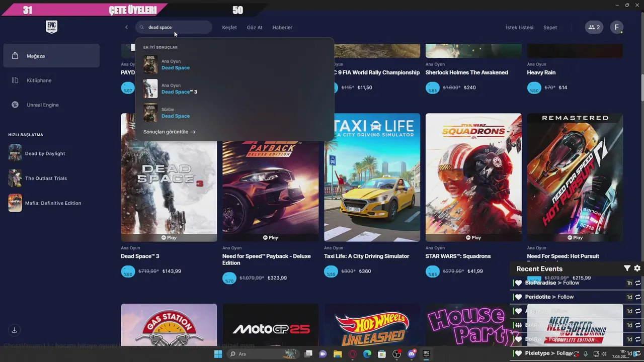Click the %55 discount badge for Taxi Life
The image size is (644, 362).
point(331,272)
